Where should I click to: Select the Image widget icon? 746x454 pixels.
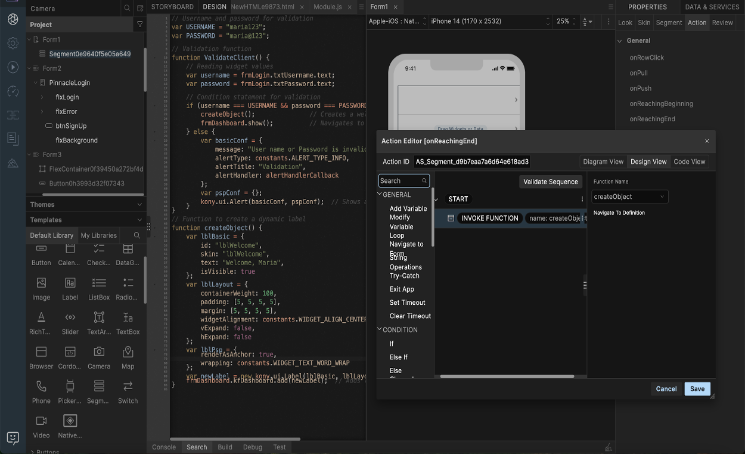[41, 283]
